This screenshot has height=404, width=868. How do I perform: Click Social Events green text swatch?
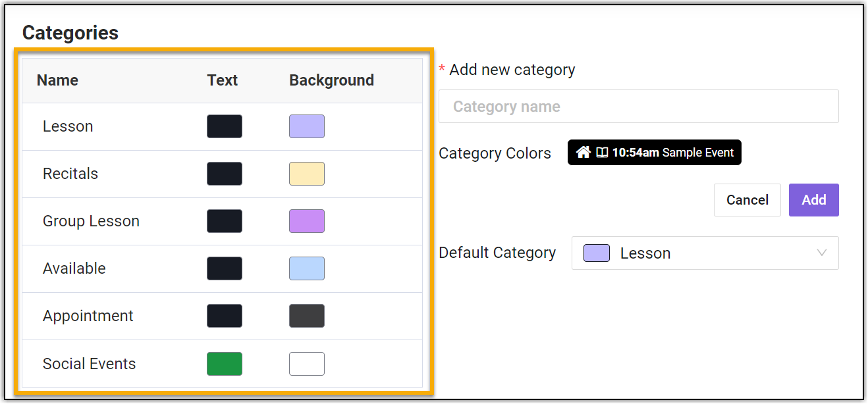(x=225, y=364)
